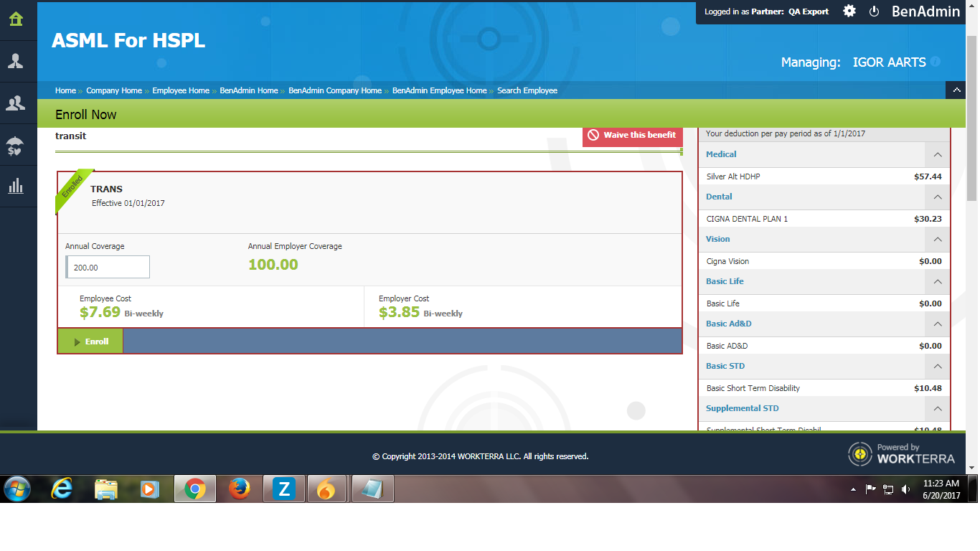Click the Annual Coverage input field
980x551 pixels.
pyautogui.click(x=108, y=267)
